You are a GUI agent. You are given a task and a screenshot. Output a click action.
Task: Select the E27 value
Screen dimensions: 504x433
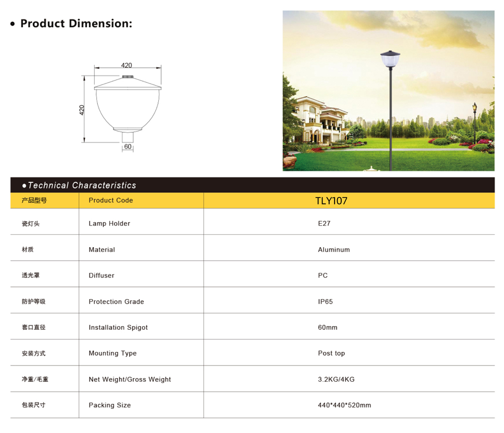point(324,223)
